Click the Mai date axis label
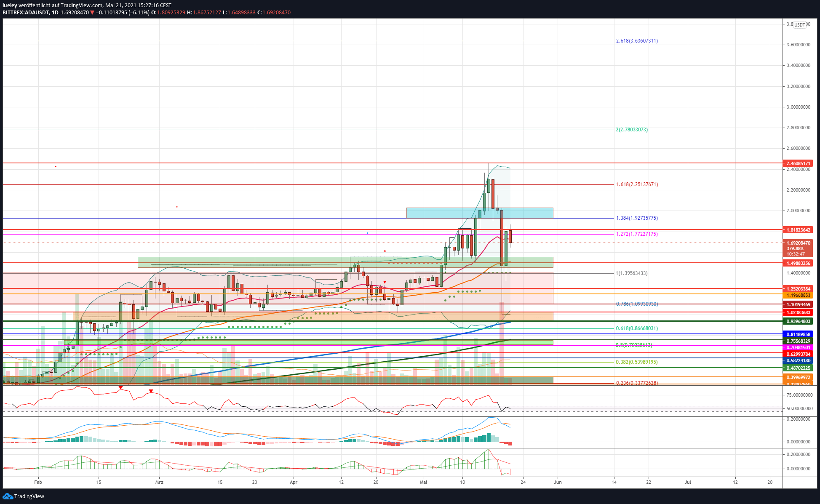Viewport: 820px width, 504px height. [423, 482]
